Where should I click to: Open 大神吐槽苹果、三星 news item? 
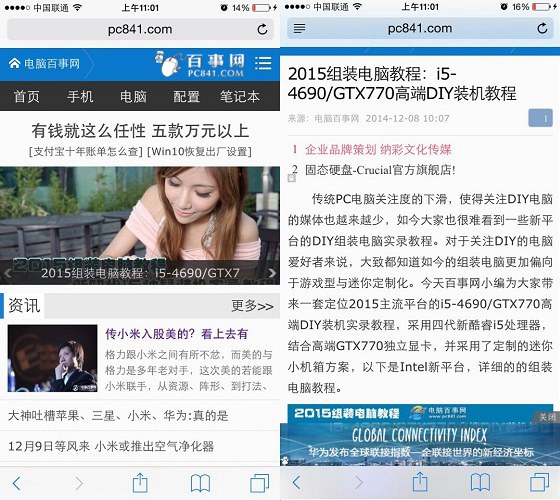point(118,416)
